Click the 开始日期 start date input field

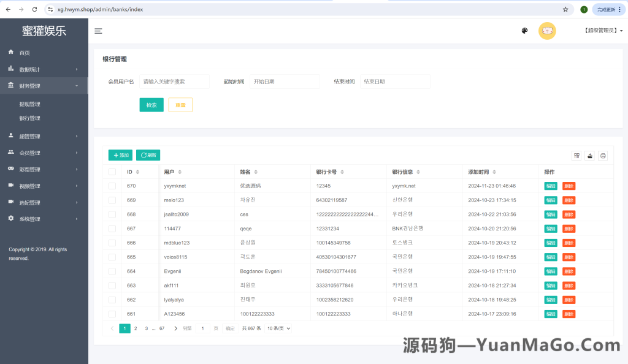(x=284, y=82)
